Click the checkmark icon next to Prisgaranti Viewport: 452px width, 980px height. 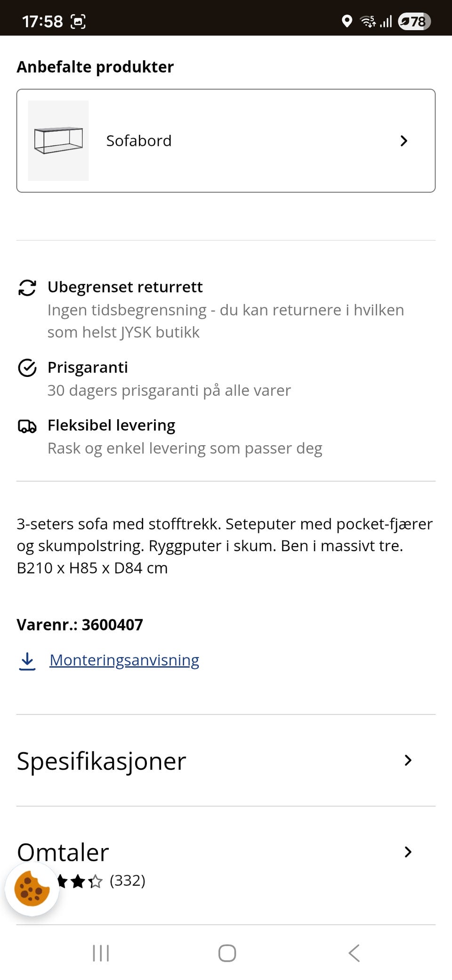27,368
